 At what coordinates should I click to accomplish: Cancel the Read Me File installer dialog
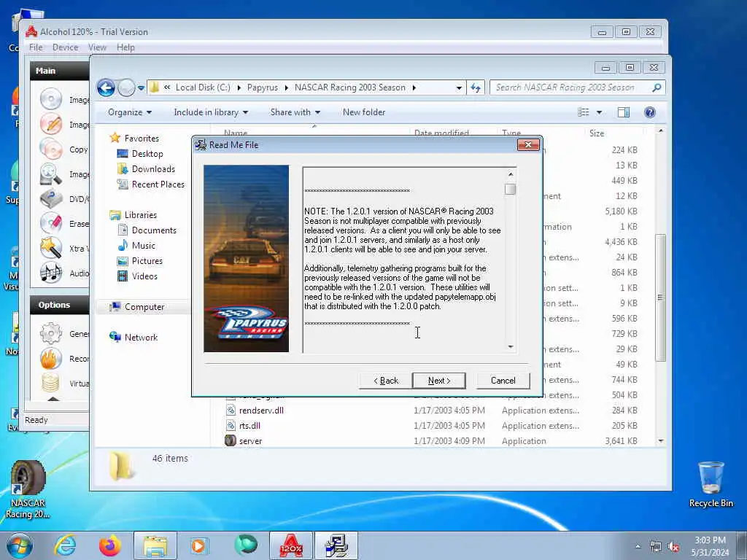tap(503, 381)
